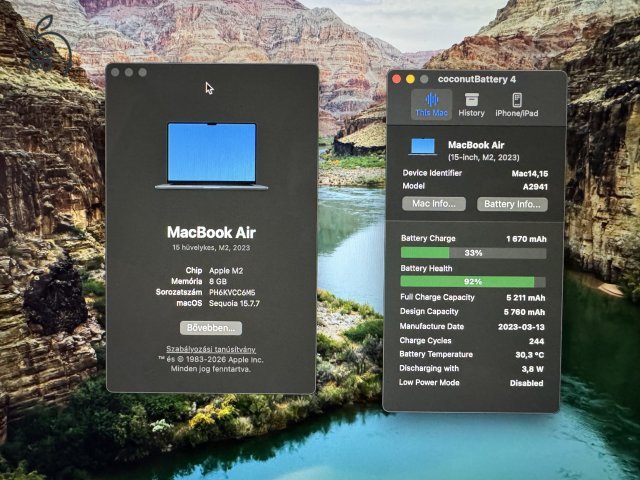Click the MacBook Air heading in About window
This screenshot has height=480, width=640.
tap(211, 232)
